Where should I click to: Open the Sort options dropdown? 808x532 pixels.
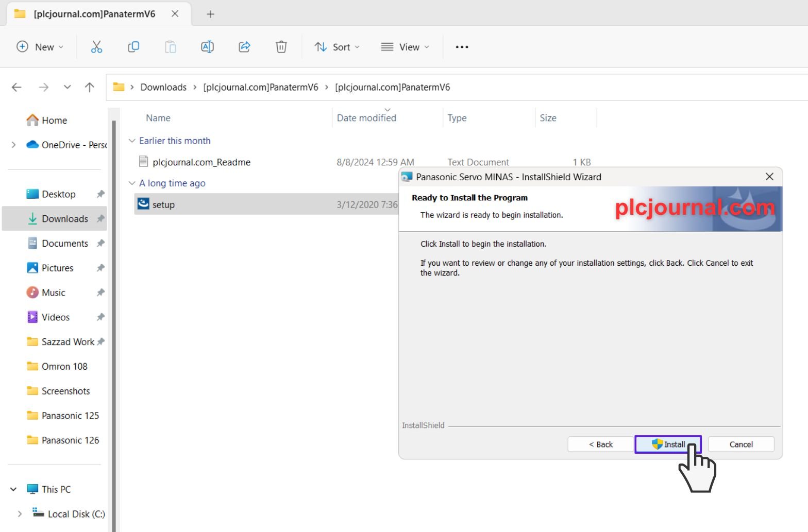point(337,47)
